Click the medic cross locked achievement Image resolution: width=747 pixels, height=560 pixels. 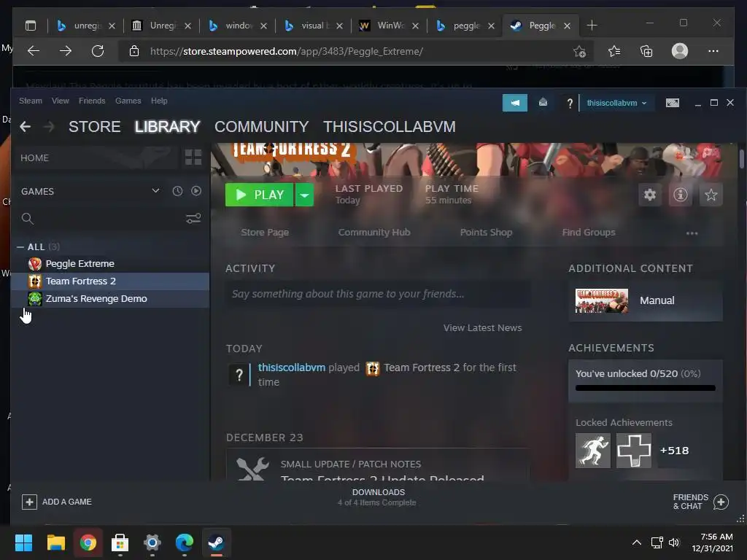[634, 451]
